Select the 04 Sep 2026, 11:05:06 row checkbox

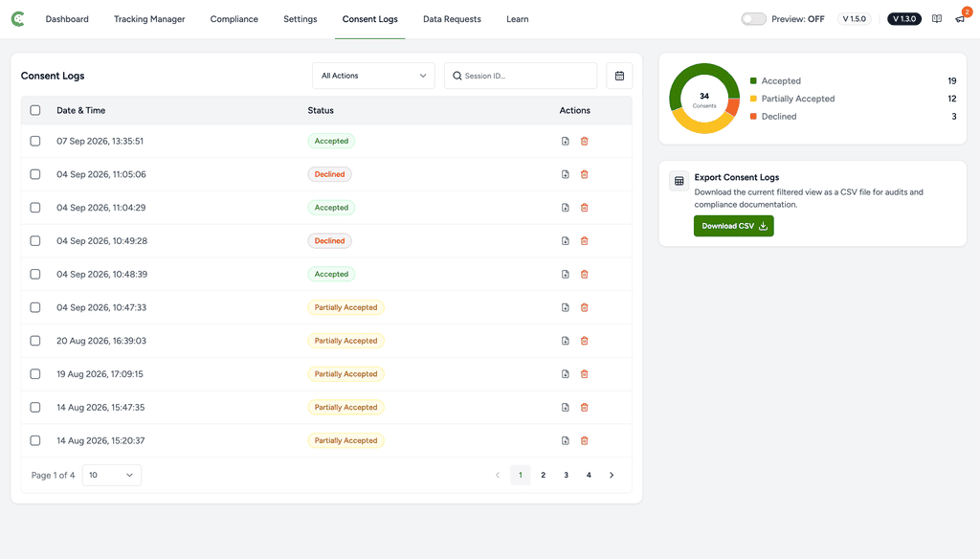click(35, 174)
